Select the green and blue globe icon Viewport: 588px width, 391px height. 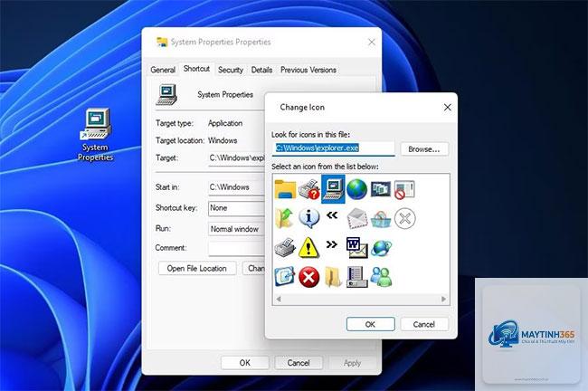click(x=356, y=189)
